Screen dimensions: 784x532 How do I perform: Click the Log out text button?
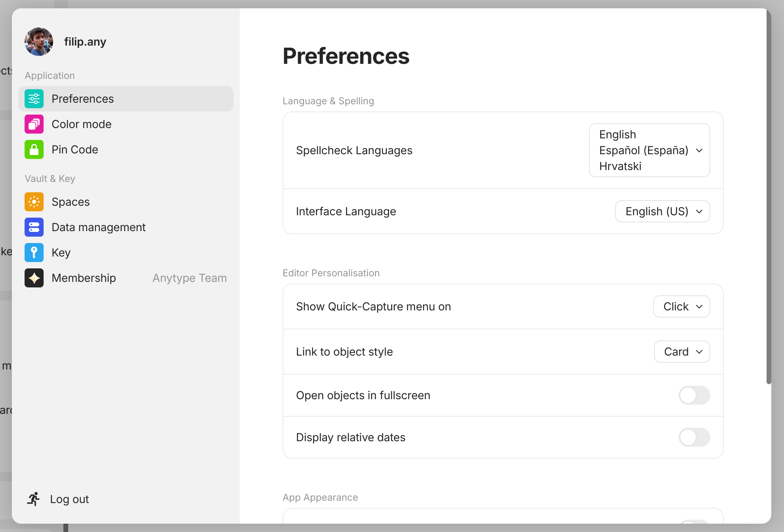coord(69,499)
